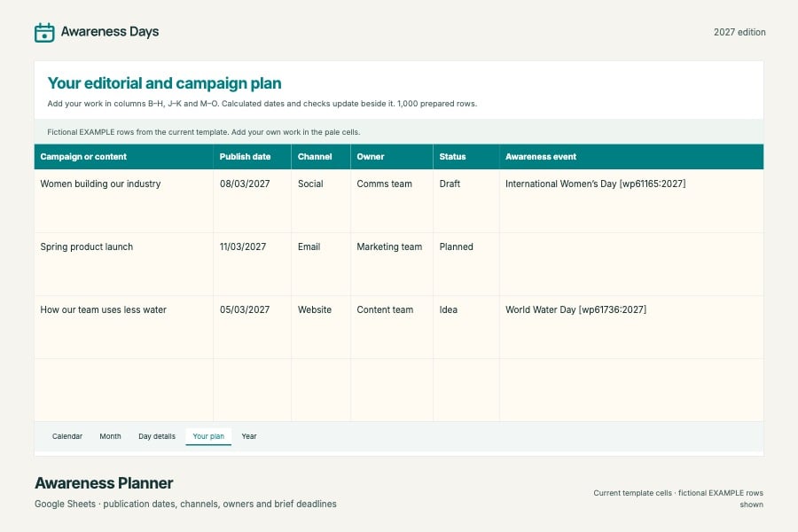Click the Awareness Days title text
Screen dimensions: 798x532
tap(110, 32)
